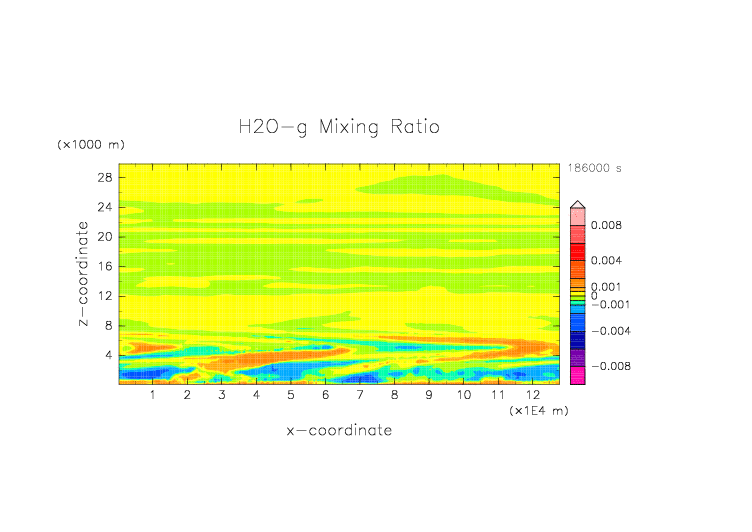The image size is (752, 532).
Task: Click x-axis tick label 1
Action: click(x=152, y=396)
